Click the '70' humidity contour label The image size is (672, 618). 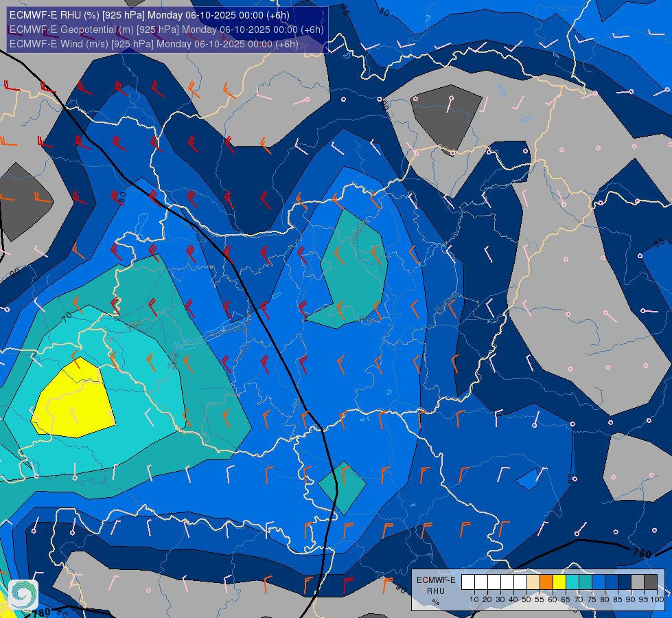point(67,318)
